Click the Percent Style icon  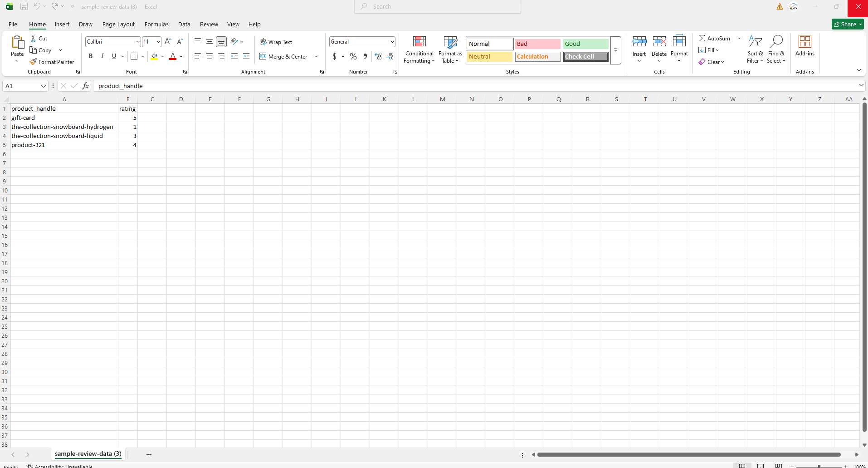353,56
